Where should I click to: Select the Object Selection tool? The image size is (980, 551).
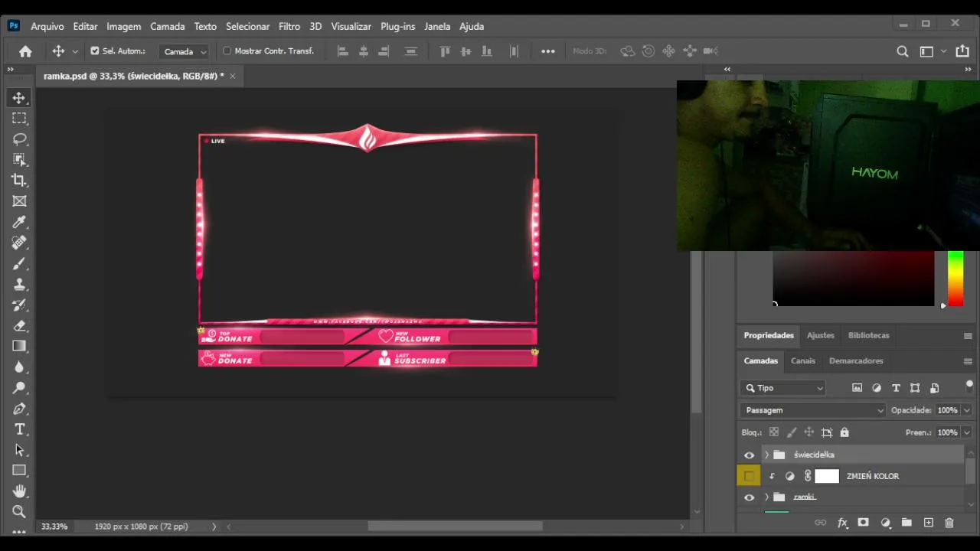(x=19, y=160)
